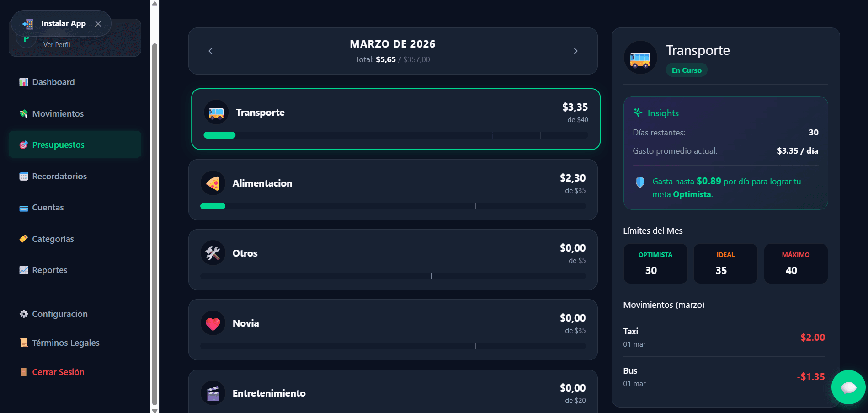Advance to next month with right chevron
Image resolution: width=868 pixels, height=413 pixels.
coord(575,51)
